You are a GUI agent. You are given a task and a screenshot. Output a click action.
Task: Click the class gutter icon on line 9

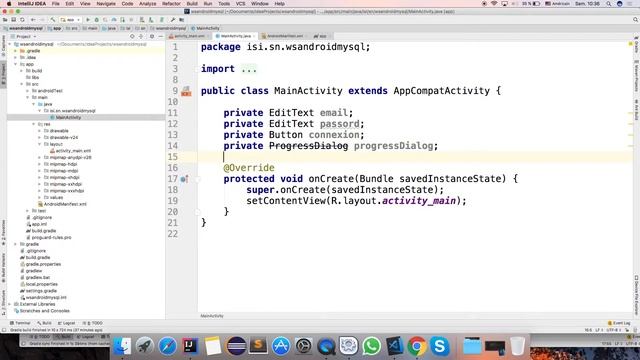(x=186, y=91)
